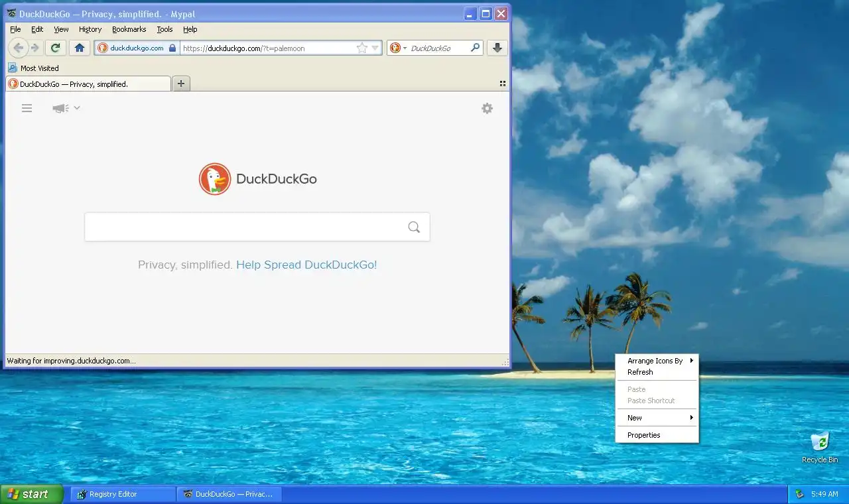This screenshot has height=504, width=849.
Task: Open the File menu
Action: (x=15, y=29)
